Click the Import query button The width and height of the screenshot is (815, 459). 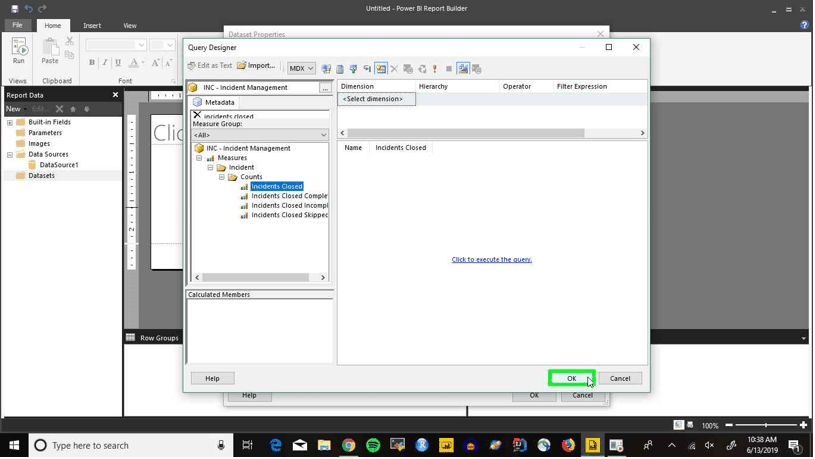[x=256, y=65]
